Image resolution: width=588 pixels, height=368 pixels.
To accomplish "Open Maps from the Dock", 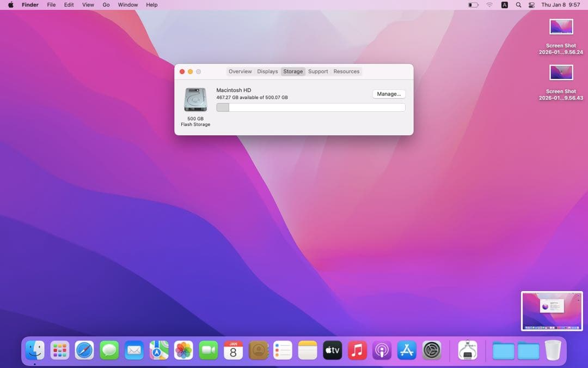I will [x=158, y=351].
